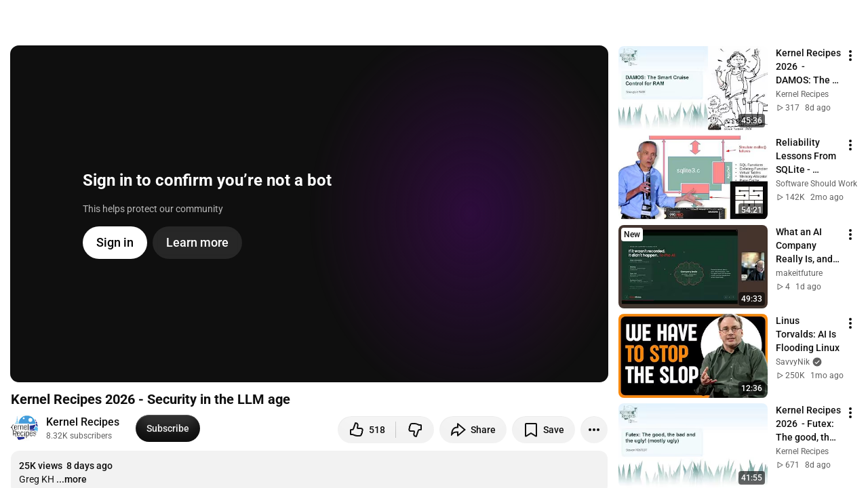Open the Share dialog

pyautogui.click(x=473, y=430)
